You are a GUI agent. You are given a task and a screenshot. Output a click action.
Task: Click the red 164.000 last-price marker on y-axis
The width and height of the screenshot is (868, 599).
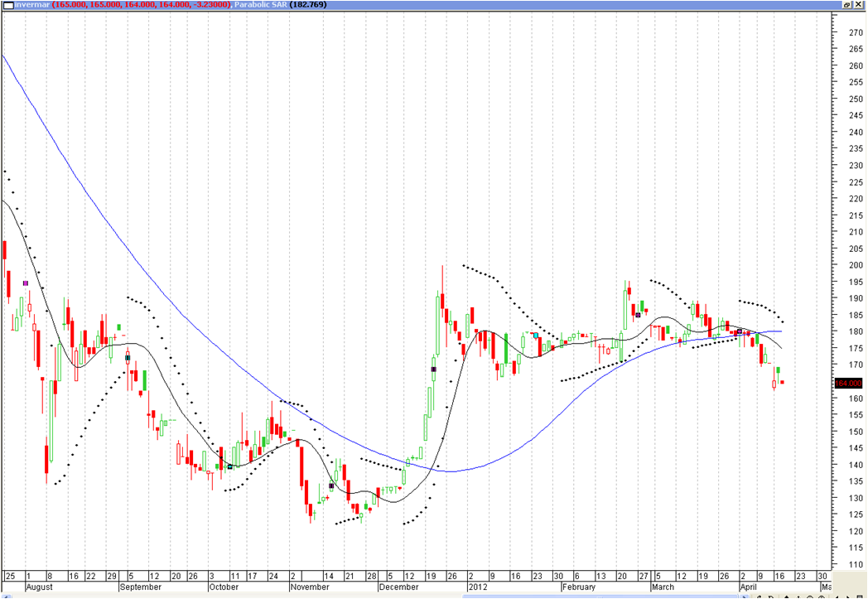point(848,383)
